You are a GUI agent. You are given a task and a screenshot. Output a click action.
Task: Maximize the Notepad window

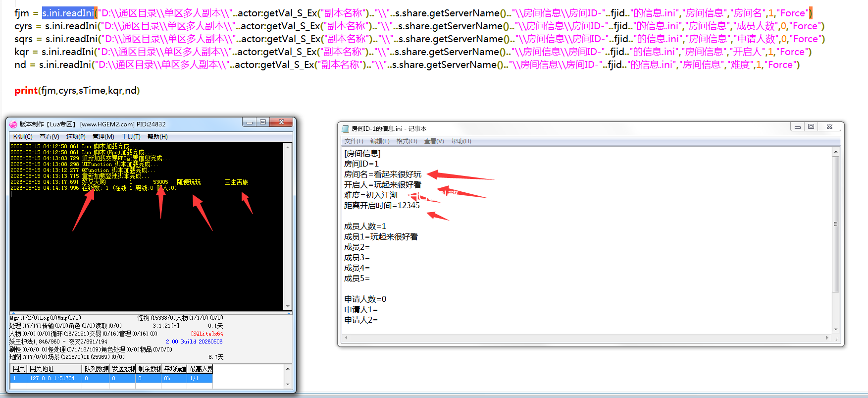click(811, 127)
